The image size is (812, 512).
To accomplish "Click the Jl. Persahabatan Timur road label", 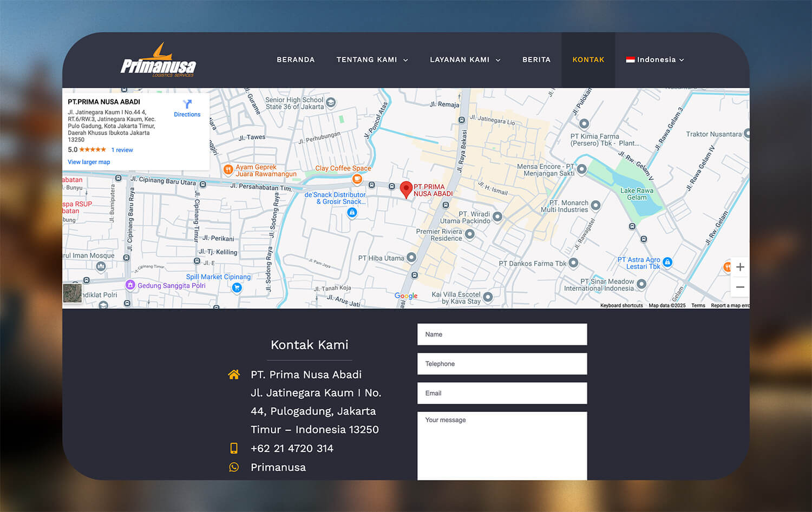I will 261,187.
